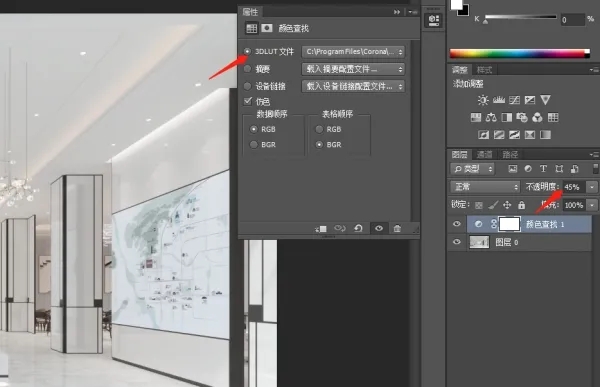Switch to the 样式 styles tab
The image size is (600, 387).
[484, 70]
